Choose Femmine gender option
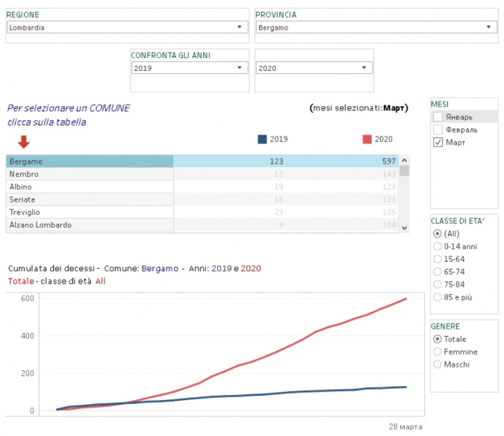Viewport: 504px width, 436px height. pyautogui.click(x=438, y=352)
